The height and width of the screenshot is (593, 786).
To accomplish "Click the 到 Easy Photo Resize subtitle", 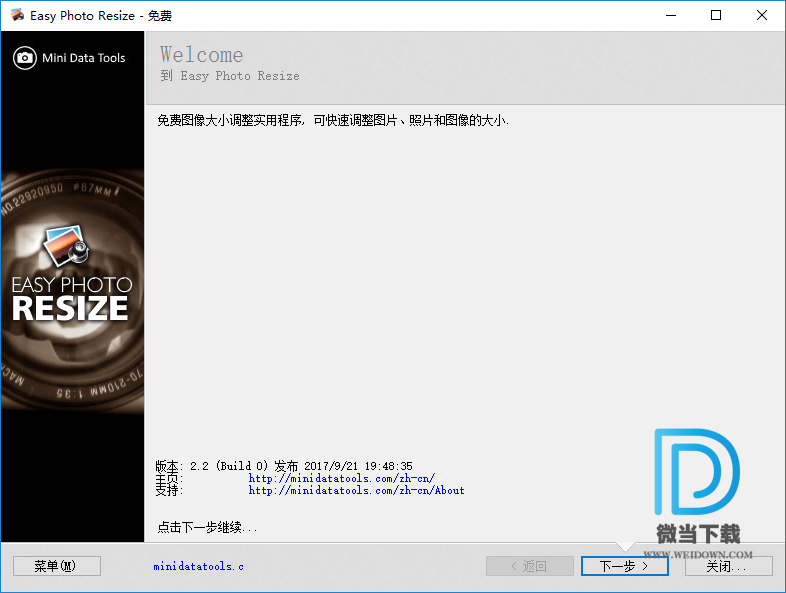I will click(x=230, y=76).
